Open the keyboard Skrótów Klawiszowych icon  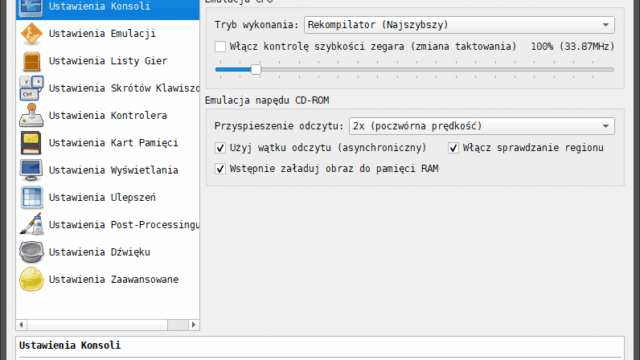tap(31, 88)
